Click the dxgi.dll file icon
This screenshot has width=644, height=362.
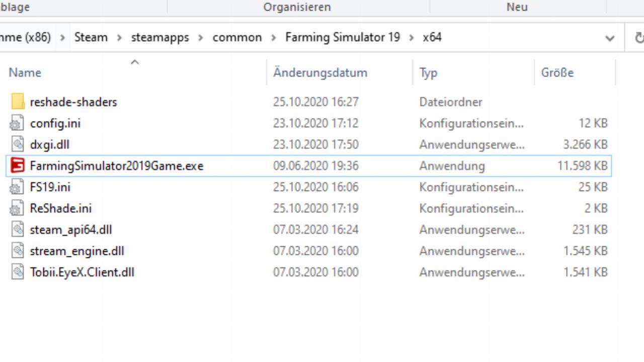[x=18, y=144]
